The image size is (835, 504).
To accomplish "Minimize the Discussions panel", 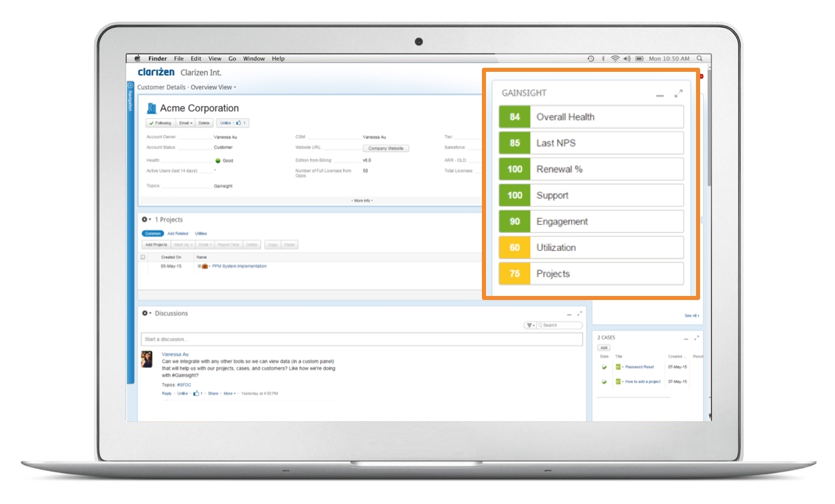I will (569, 314).
